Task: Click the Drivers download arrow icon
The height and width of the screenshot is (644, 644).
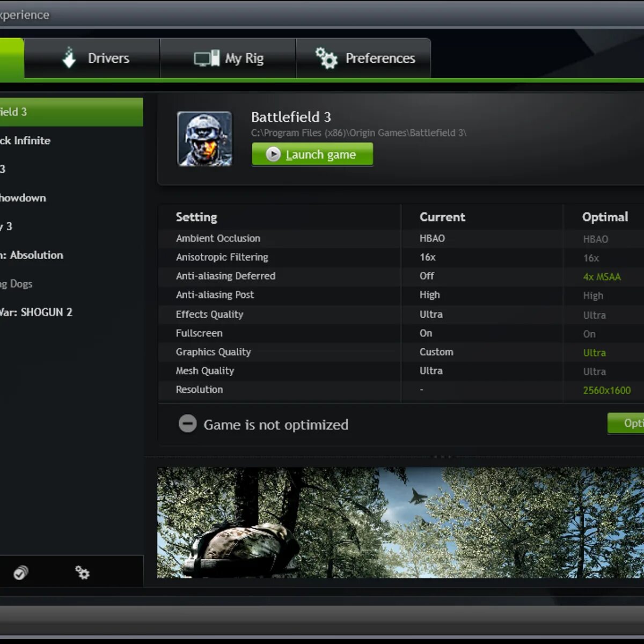Action: point(69,57)
